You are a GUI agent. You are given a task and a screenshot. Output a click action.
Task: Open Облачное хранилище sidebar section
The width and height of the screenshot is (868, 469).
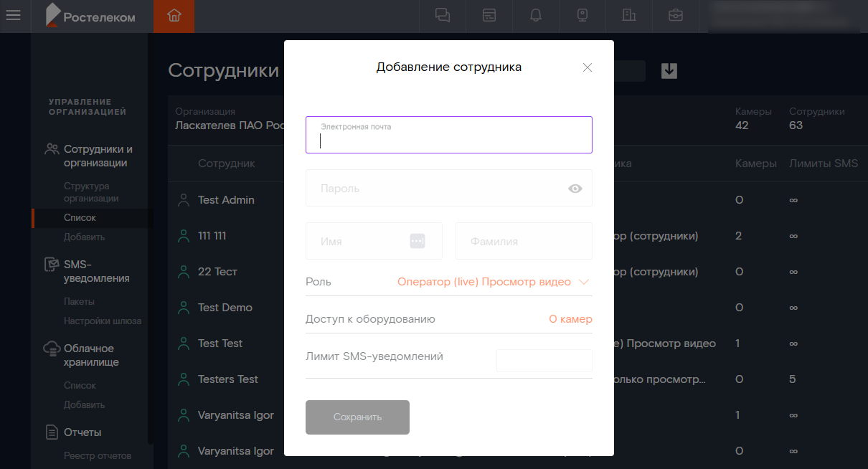91,356
